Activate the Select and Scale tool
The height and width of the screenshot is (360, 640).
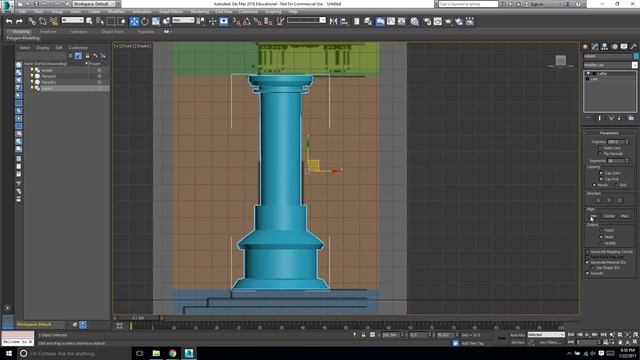point(156,21)
